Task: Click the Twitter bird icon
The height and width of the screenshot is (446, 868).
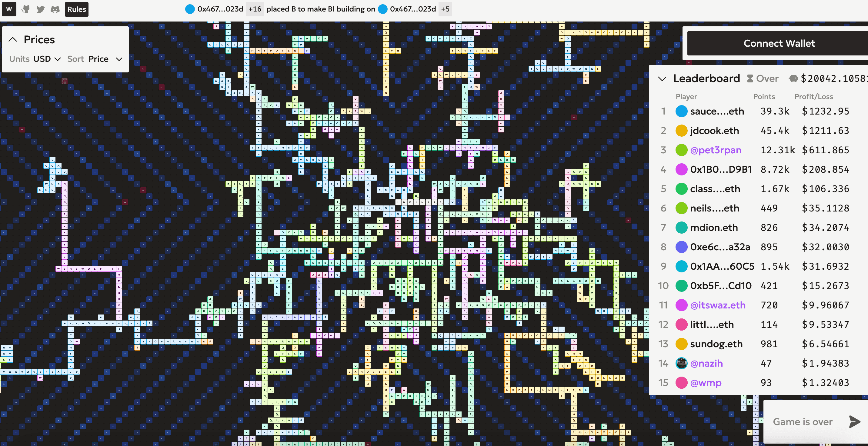Action: [40, 8]
